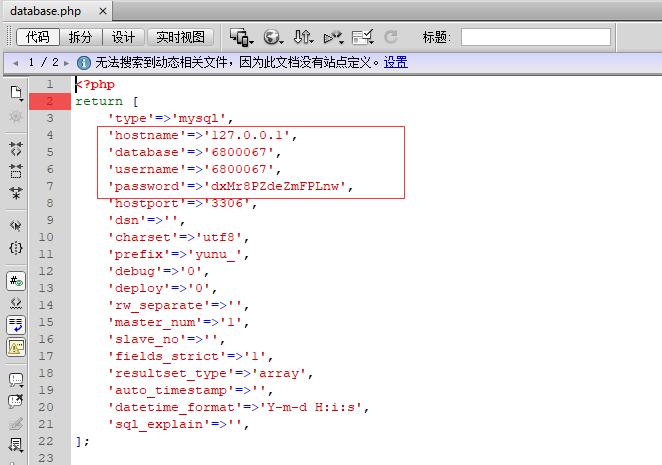This screenshot has width=662, height=465.
Task: Select the database.php document tab
Action: [x=46, y=11]
